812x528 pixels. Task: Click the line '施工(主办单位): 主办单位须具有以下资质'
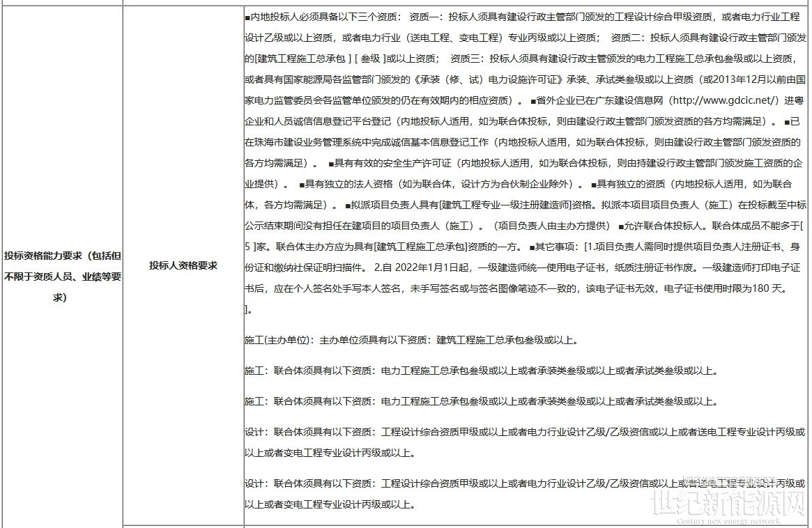tap(412, 340)
